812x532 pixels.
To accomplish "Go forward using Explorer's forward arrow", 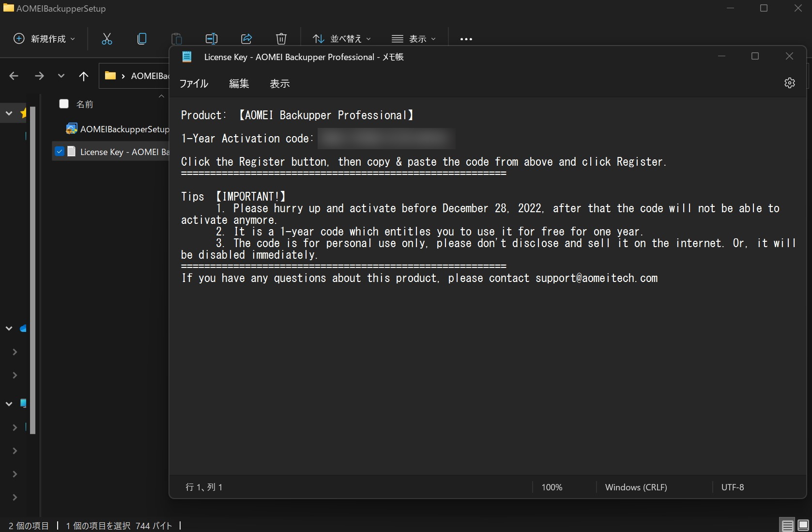I will 39,76.
